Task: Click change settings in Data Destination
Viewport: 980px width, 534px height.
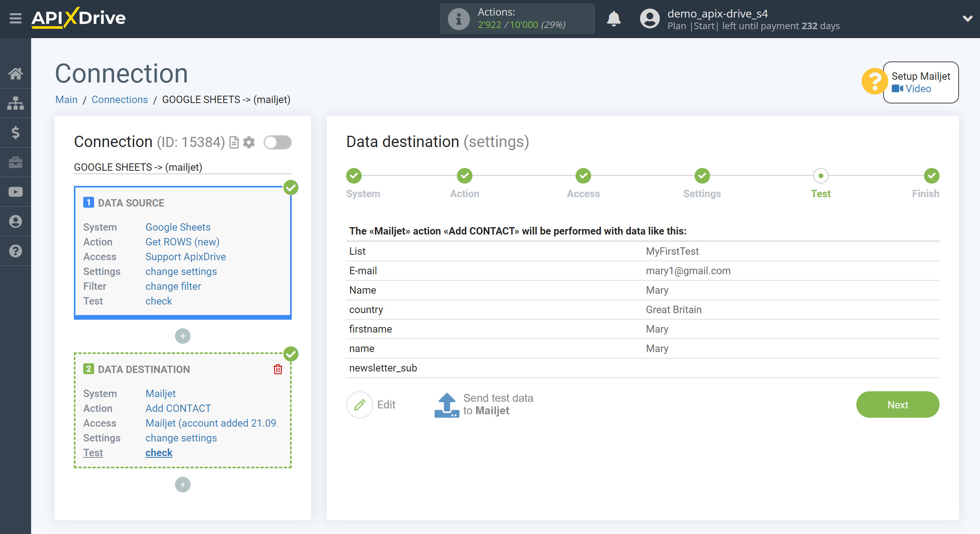Action: click(x=181, y=438)
